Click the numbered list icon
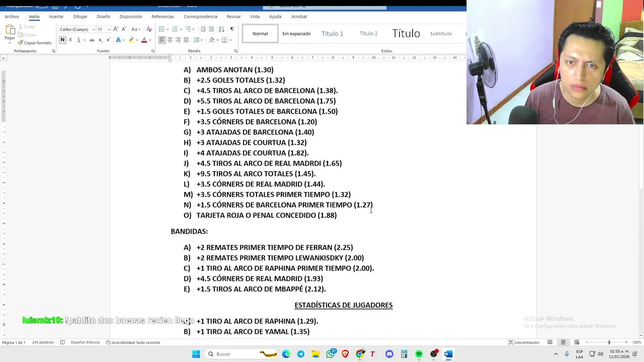 (x=175, y=29)
